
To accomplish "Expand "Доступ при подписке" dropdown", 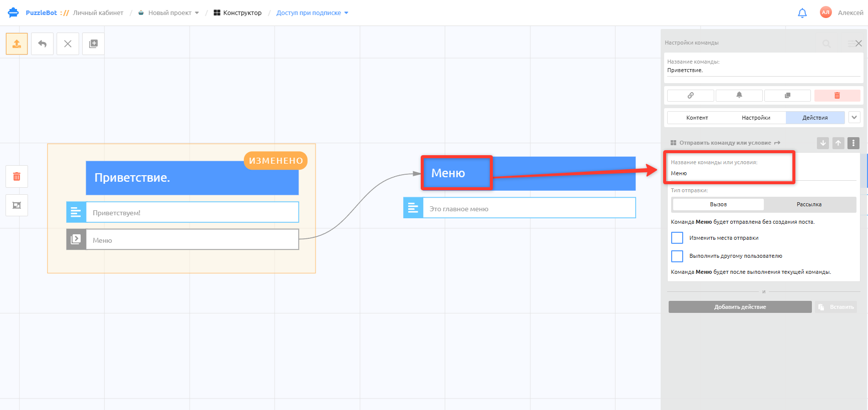I will pyautogui.click(x=312, y=13).
